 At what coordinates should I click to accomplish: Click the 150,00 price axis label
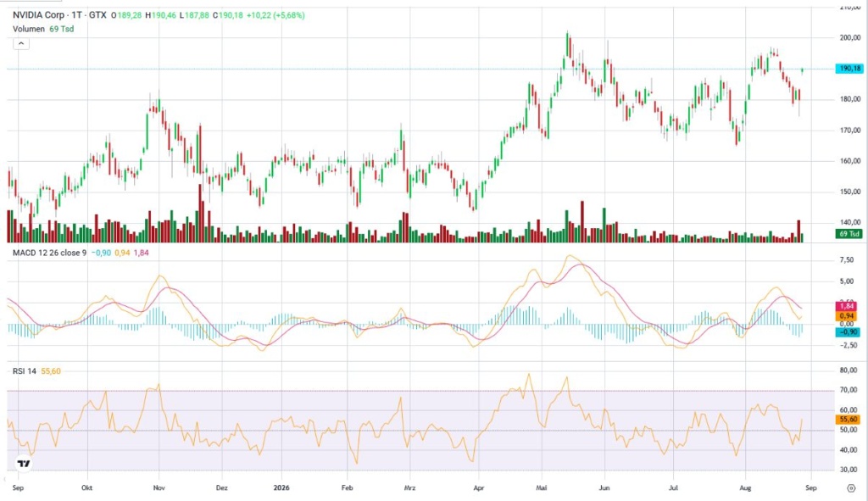(x=850, y=192)
